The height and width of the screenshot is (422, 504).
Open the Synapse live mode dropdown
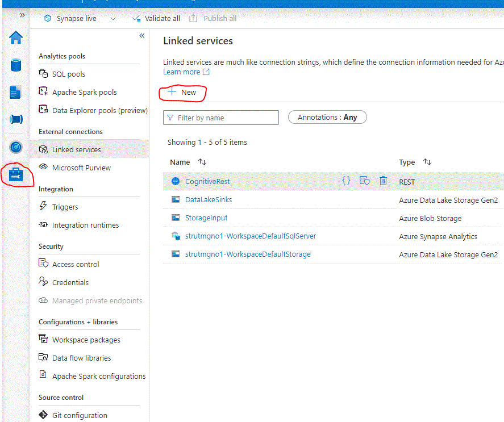click(x=113, y=19)
